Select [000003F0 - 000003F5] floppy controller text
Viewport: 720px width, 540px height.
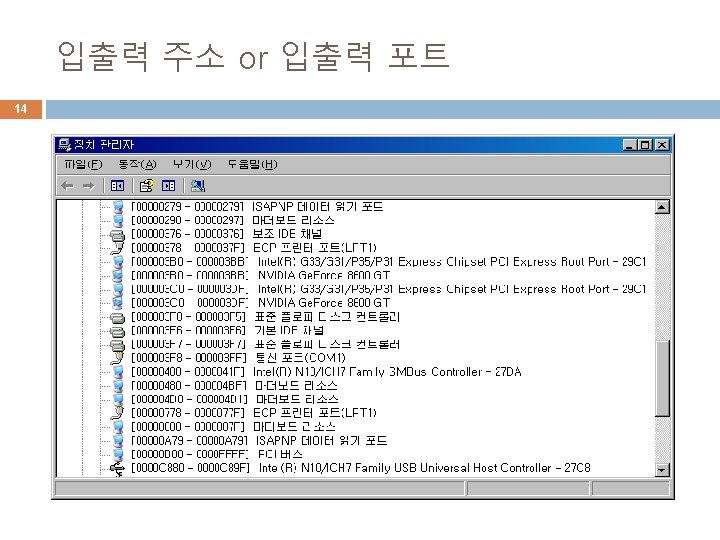pyautogui.click(x=265, y=317)
